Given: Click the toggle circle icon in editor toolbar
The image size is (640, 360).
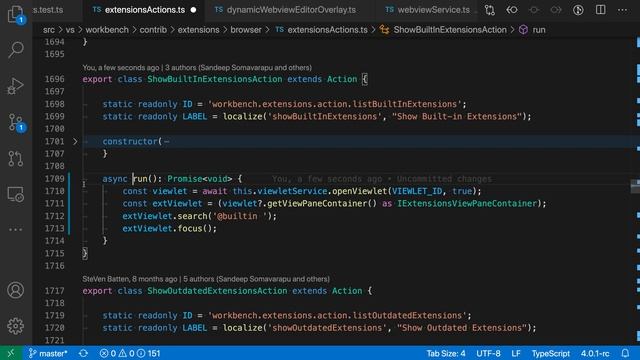Looking at the screenshot, I should coord(534,10).
